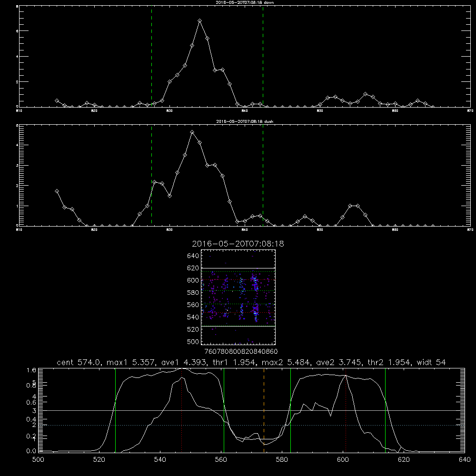
Task: Click the '560' y-axis label of image panel
Action: (x=193, y=305)
